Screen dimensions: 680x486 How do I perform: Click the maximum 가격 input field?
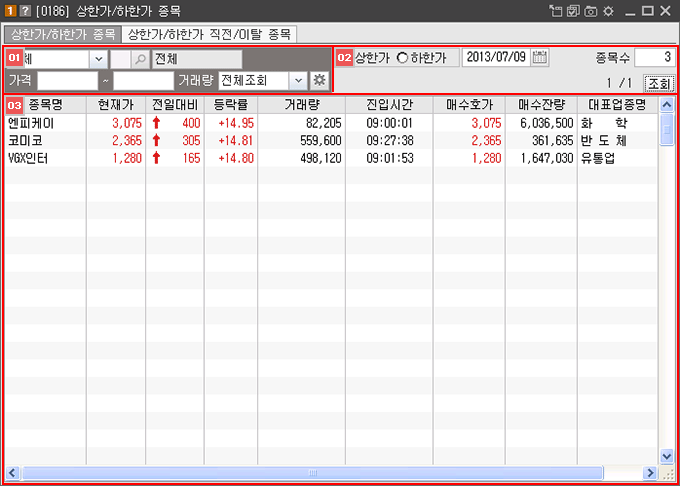click(x=143, y=81)
